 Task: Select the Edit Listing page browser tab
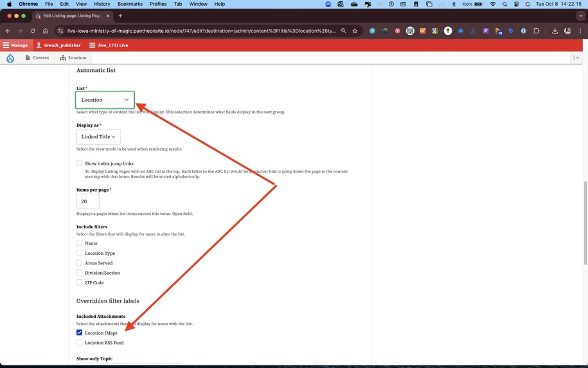pos(73,16)
